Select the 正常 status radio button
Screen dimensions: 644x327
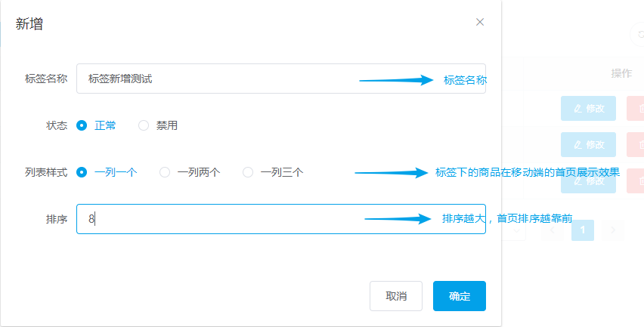82,125
